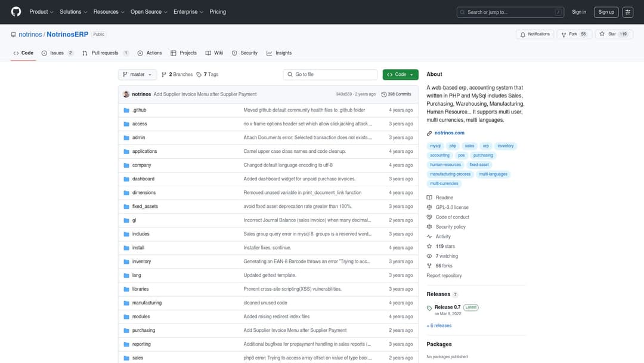Fork the repository with Fork button
This screenshot has height=363, width=644.
(574, 34)
